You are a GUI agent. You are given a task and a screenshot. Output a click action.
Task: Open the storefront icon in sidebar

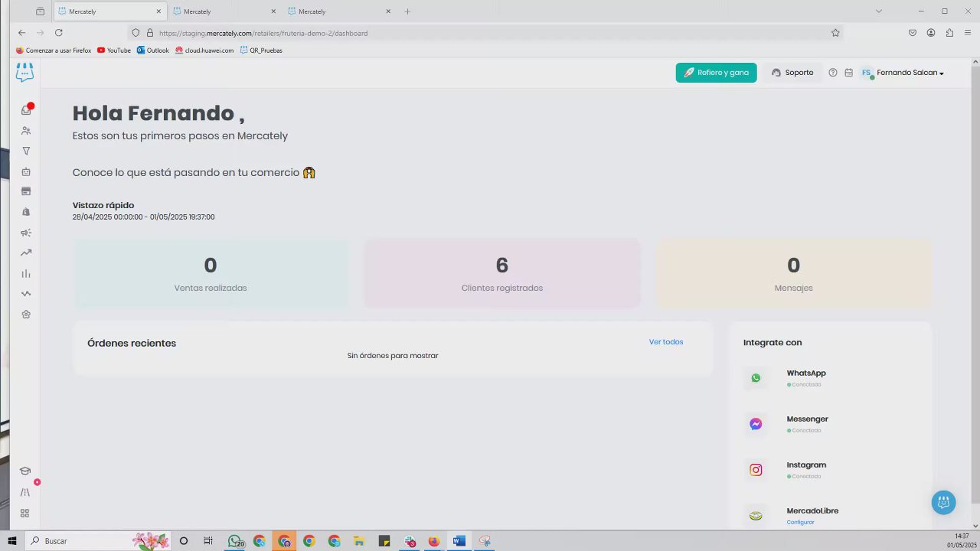point(26,191)
